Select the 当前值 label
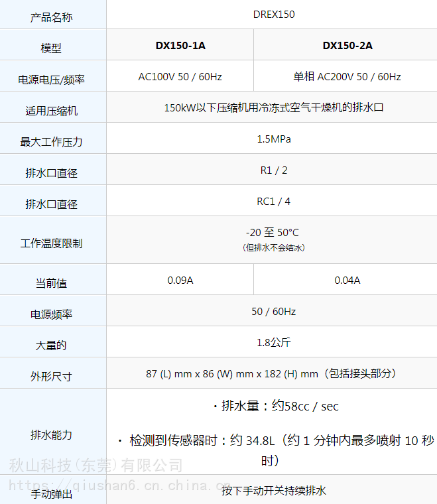Viewport: 437px width, 504px height. coord(52,284)
